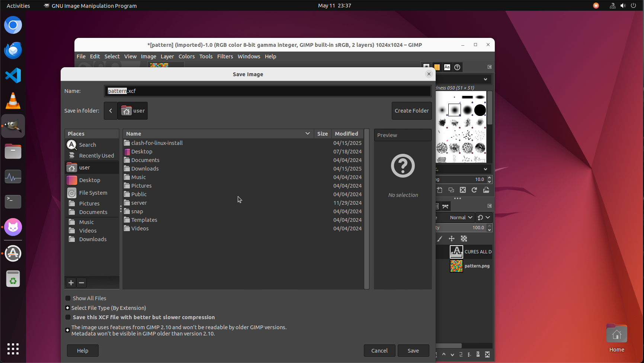Open brush as image icon
This screenshot has width=644, height=363.
point(486,190)
